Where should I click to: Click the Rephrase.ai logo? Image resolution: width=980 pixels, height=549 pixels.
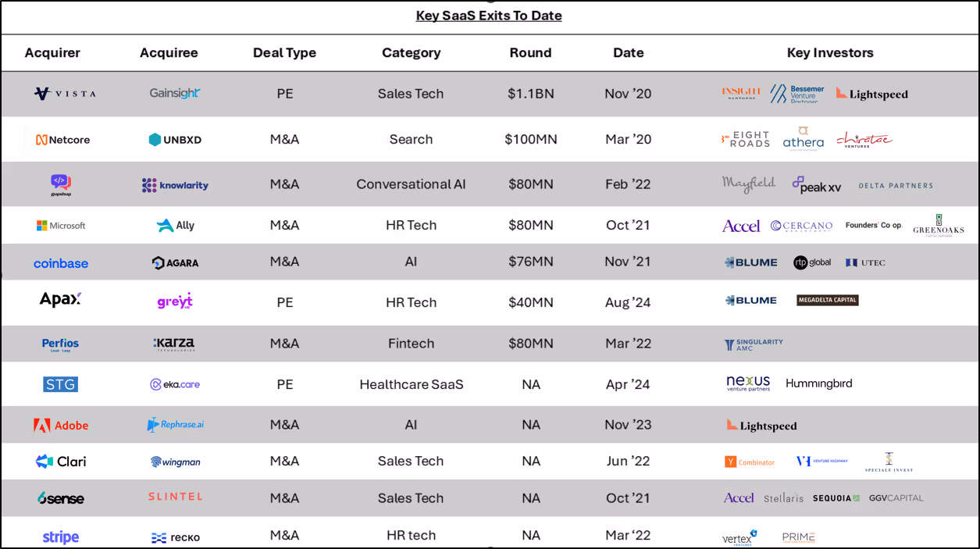pyautogui.click(x=176, y=425)
